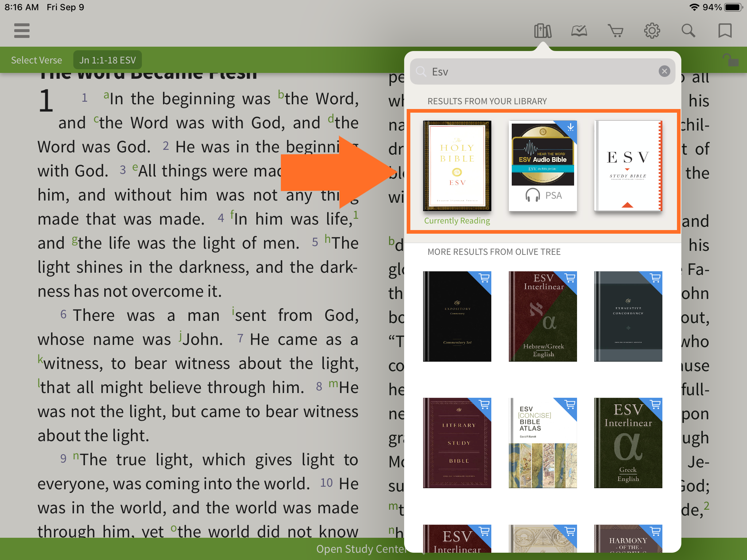Tap cart badge on Expository Commentary Set

[484, 278]
